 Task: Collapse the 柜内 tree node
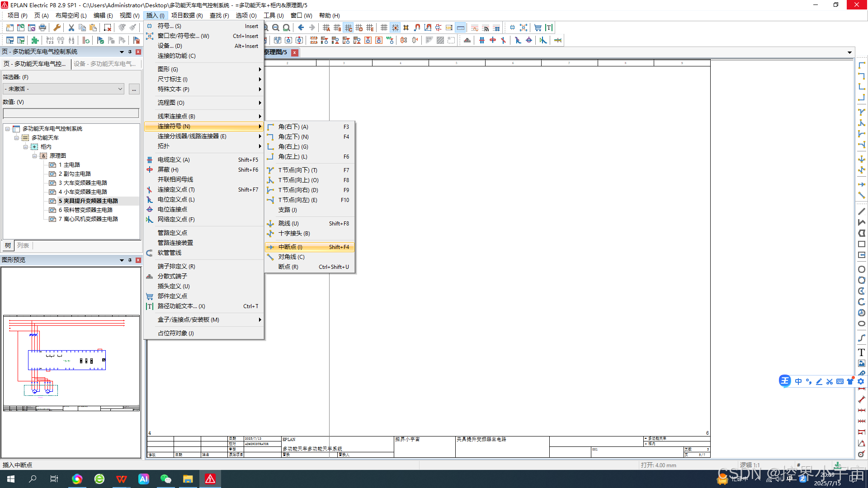click(x=25, y=147)
